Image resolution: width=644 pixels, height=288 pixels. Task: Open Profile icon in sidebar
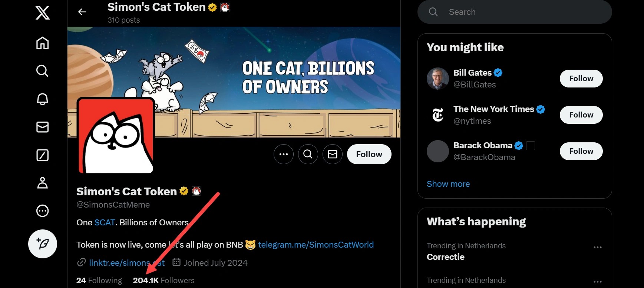coord(43,183)
